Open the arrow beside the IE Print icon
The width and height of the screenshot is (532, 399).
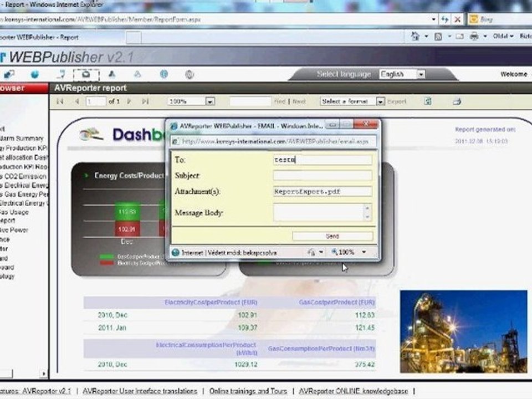point(485,36)
